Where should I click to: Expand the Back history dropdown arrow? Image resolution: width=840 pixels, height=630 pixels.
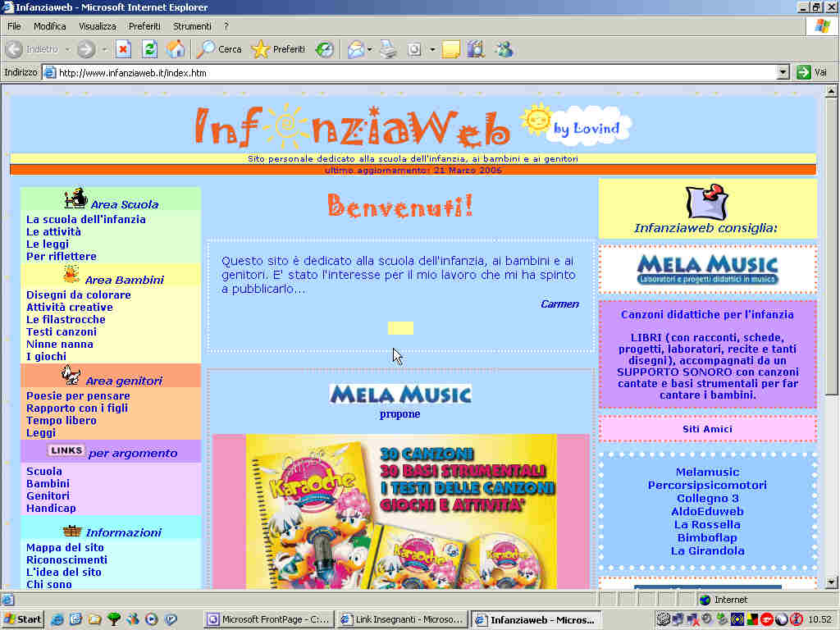[x=67, y=50]
